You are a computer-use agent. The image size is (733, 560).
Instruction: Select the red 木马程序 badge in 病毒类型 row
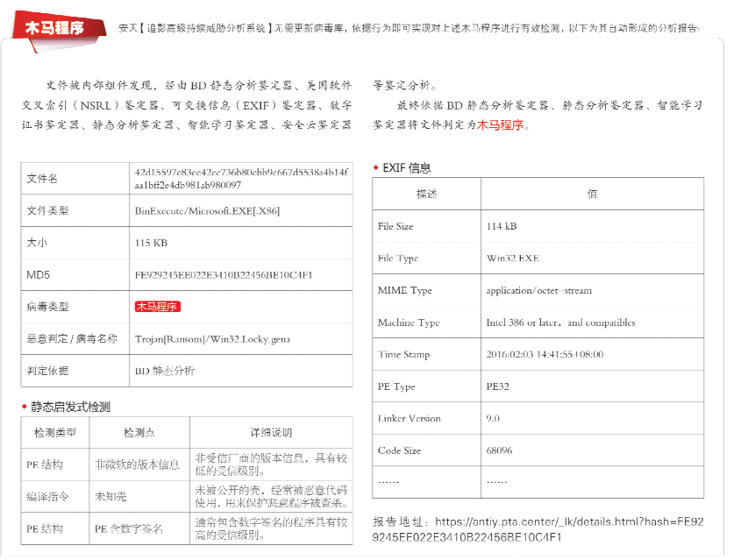[157, 307]
